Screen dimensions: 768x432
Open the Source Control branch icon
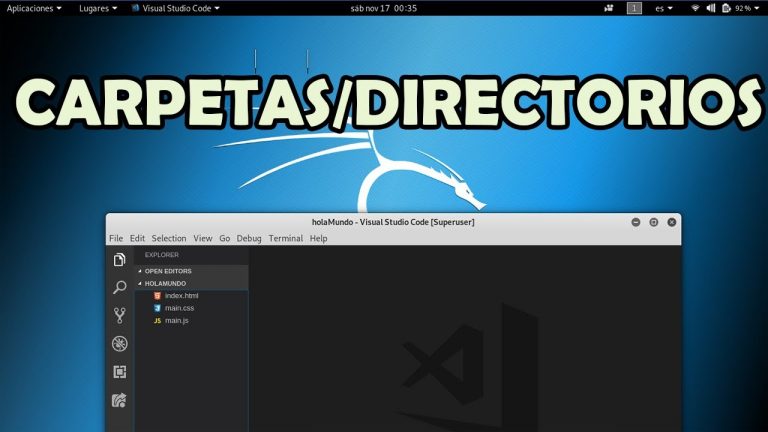pyautogui.click(x=120, y=315)
